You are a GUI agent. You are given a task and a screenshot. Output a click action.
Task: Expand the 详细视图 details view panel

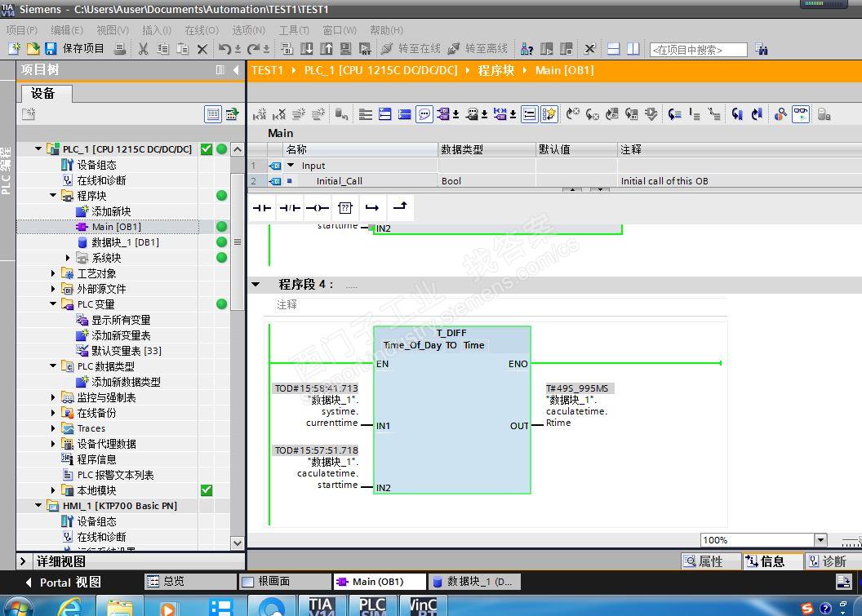[x=23, y=561]
